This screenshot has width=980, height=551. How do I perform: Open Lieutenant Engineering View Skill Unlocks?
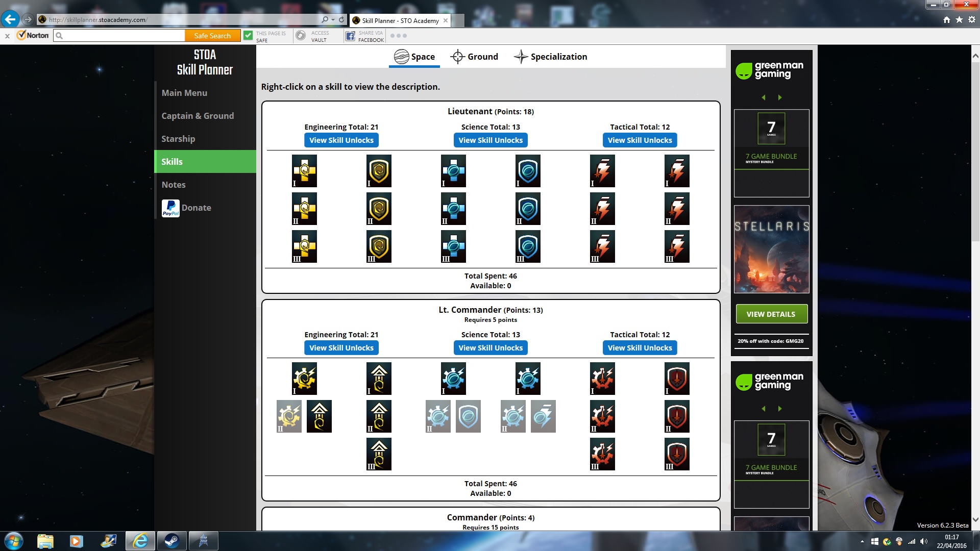tap(341, 140)
